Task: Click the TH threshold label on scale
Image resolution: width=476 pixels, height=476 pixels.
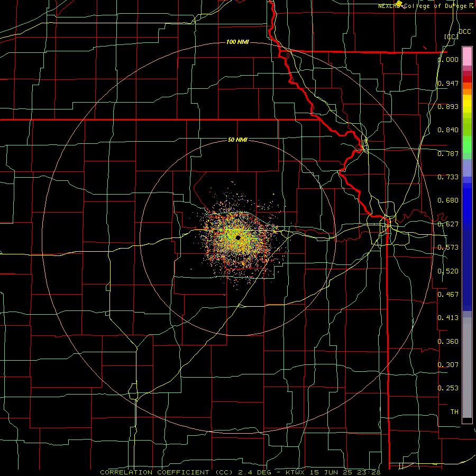Action: [454, 412]
